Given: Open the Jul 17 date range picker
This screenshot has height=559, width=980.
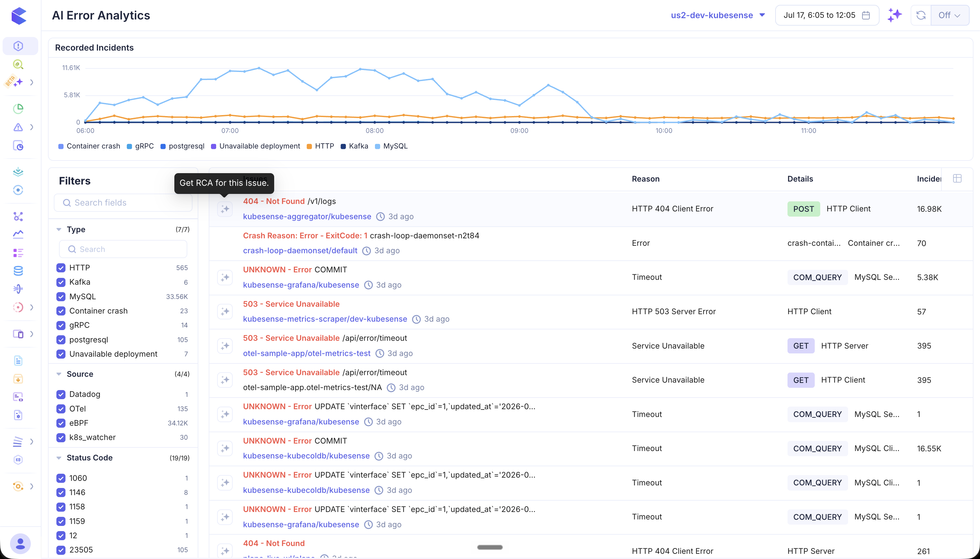Looking at the screenshot, I should (x=827, y=15).
